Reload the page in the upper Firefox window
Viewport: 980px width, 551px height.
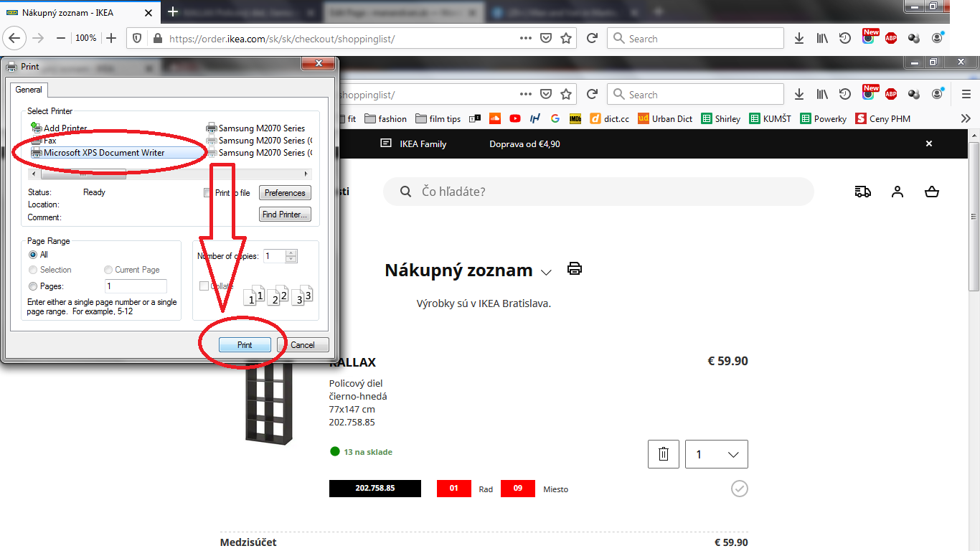pos(592,39)
